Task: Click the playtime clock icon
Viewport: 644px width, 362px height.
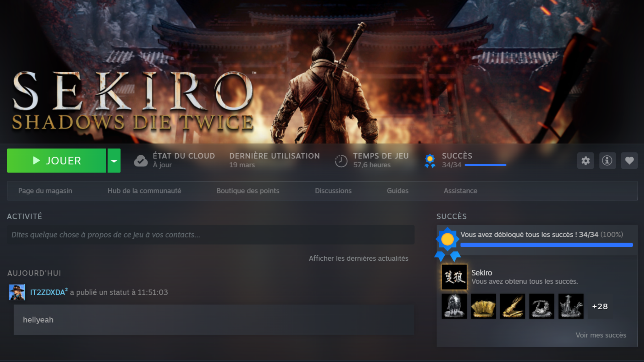Action: (341, 161)
